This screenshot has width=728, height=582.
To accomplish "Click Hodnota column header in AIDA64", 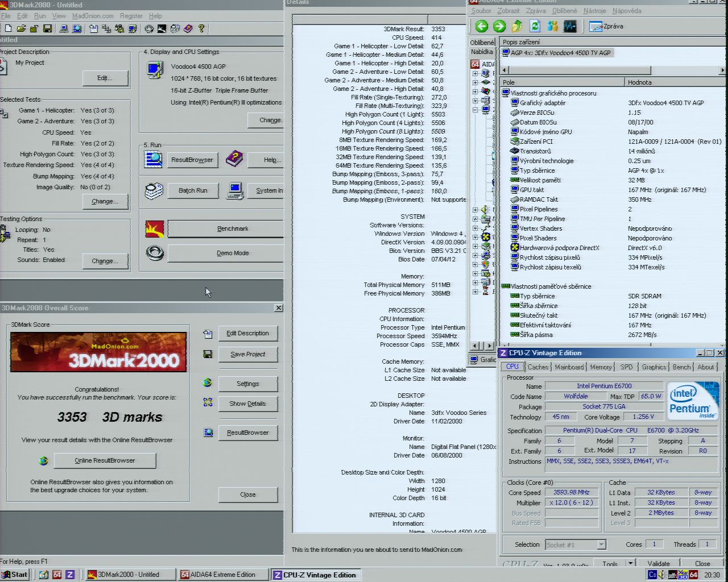I will tap(676, 82).
